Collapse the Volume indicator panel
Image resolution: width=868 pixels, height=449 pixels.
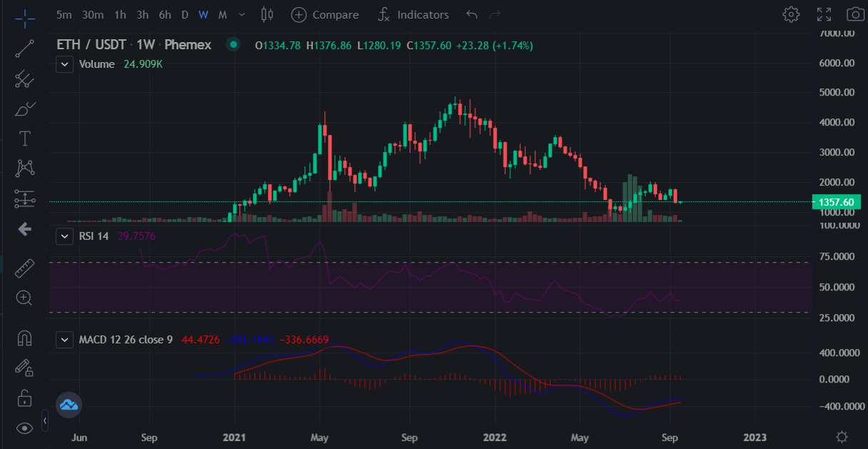(64, 64)
